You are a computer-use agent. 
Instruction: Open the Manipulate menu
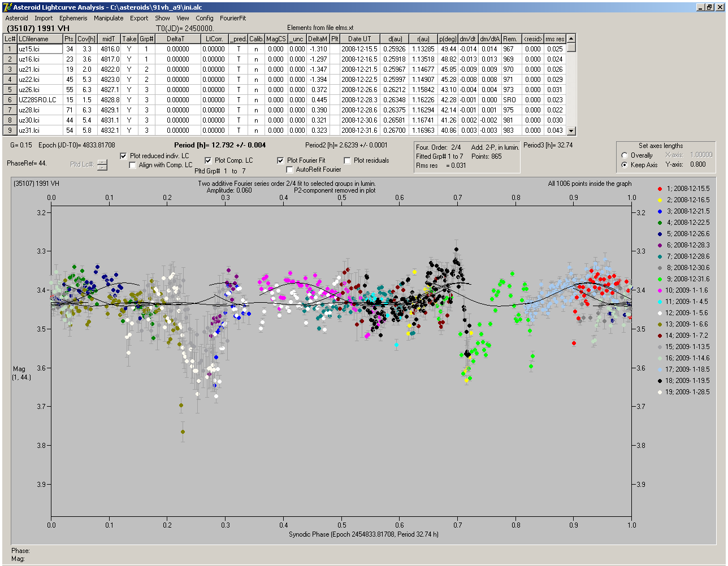pos(109,18)
